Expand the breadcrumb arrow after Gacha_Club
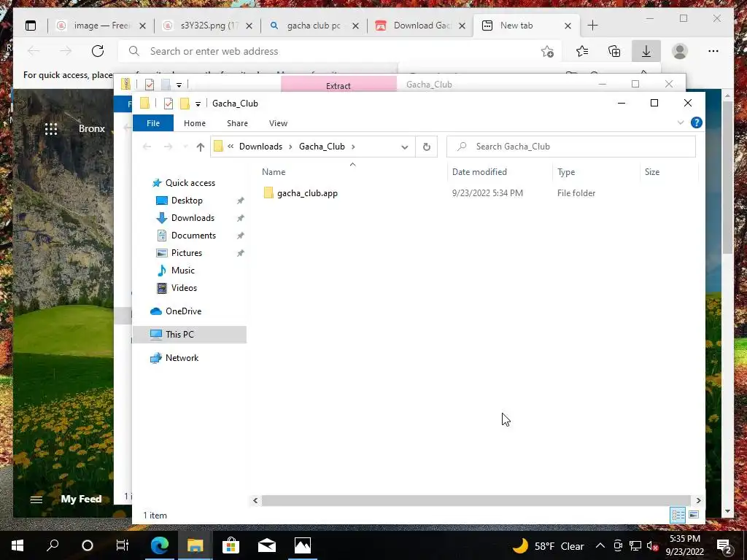747x560 pixels. 353,147
